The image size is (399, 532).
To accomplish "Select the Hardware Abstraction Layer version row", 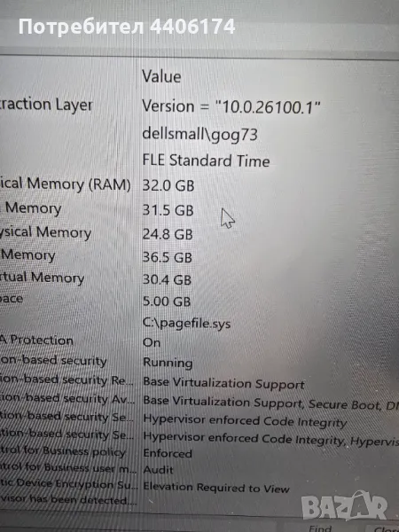I will [x=199, y=106].
